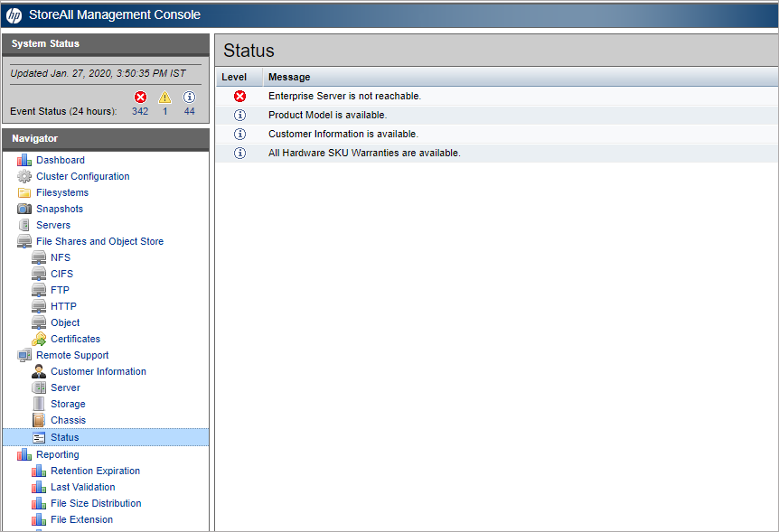Select the Snapshots icon

point(23,209)
